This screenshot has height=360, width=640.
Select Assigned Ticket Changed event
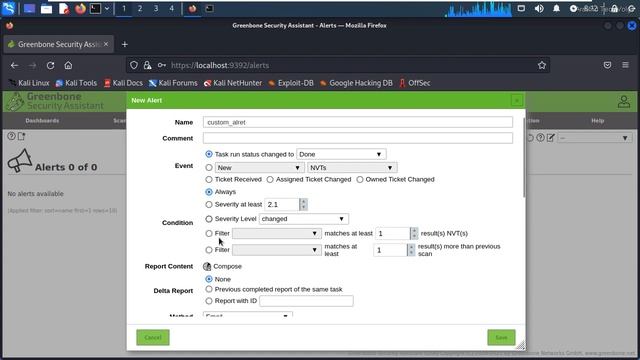[x=270, y=180]
